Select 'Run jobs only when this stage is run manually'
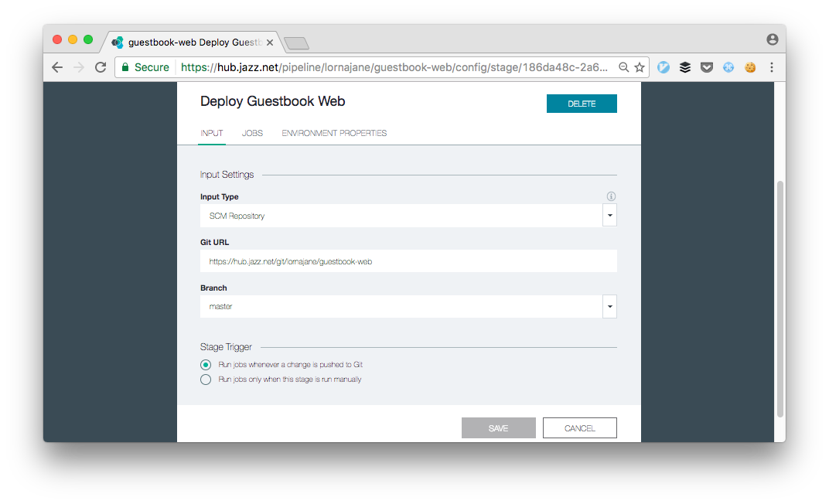The image size is (829, 504). click(x=206, y=380)
